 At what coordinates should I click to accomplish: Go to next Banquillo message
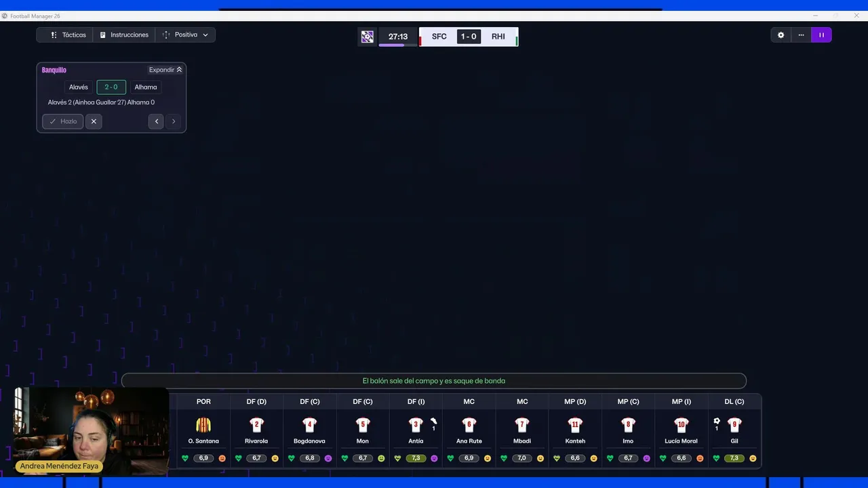(x=174, y=121)
